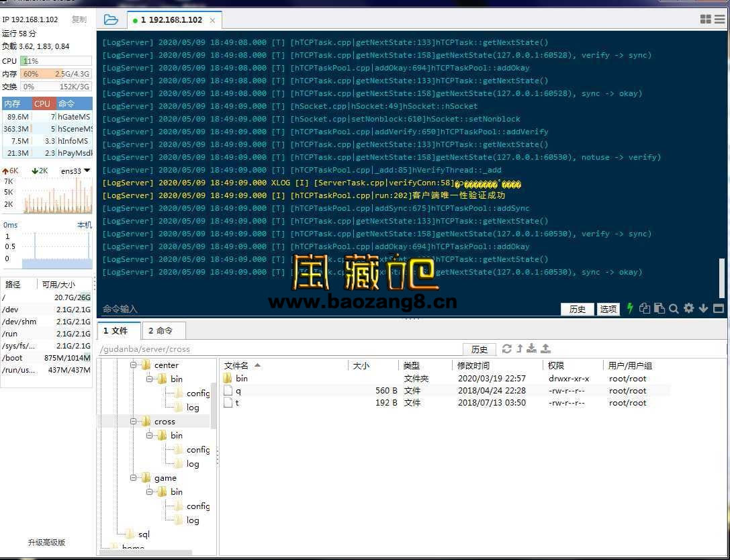This screenshot has height=560, width=730.
Task: Collapse the center tree node
Action: point(133,365)
